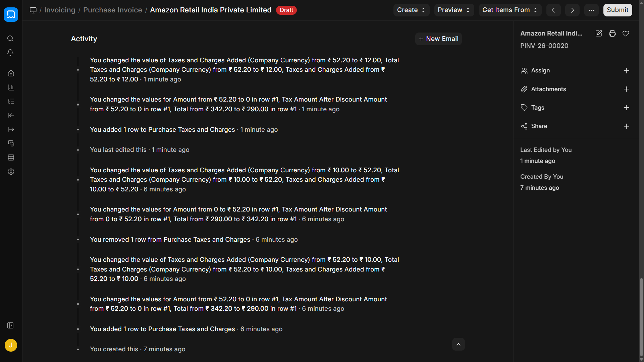Open notifications bell in sidebar
Screen dimensions: 644x362
10,53
